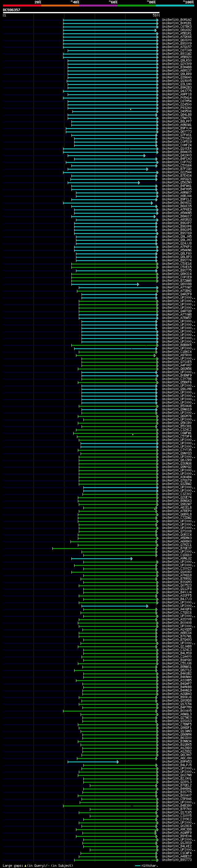Click hit label UniRef100_Q10CE4
This screenshot has width=197, height=868.
177,149
